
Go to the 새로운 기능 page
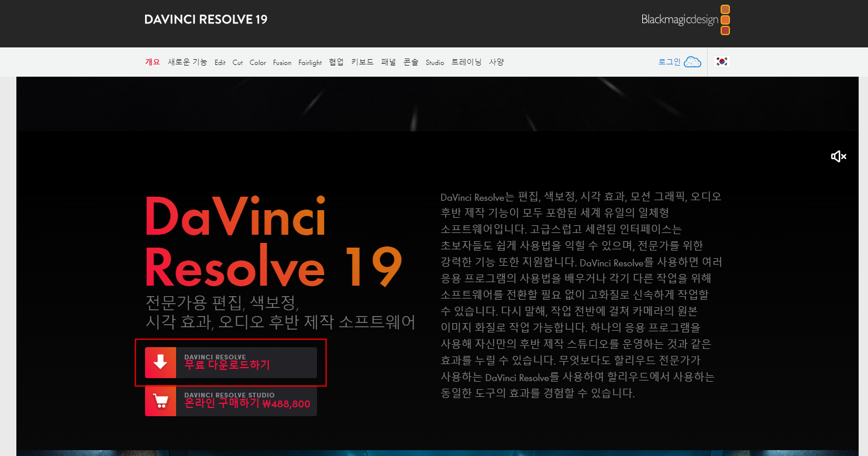pyautogui.click(x=187, y=62)
